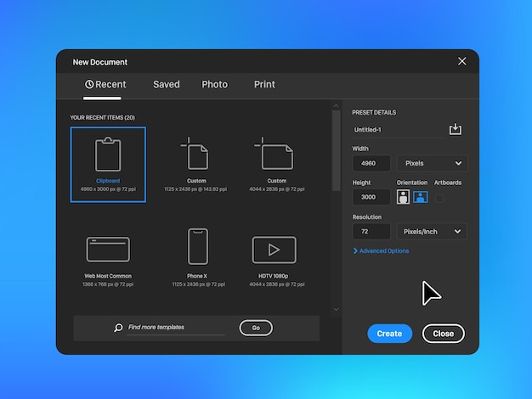Click the Go button

click(x=256, y=328)
